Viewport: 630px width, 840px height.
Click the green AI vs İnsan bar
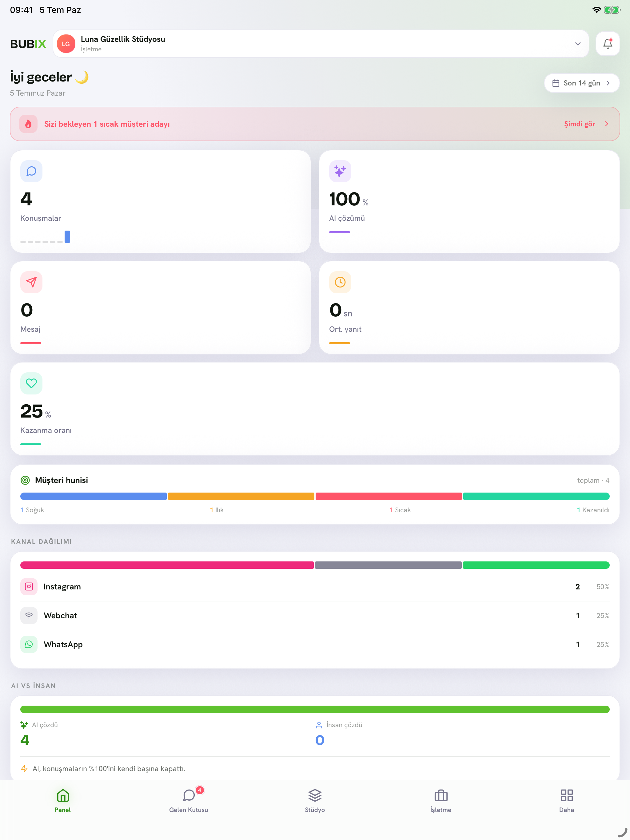(x=315, y=709)
